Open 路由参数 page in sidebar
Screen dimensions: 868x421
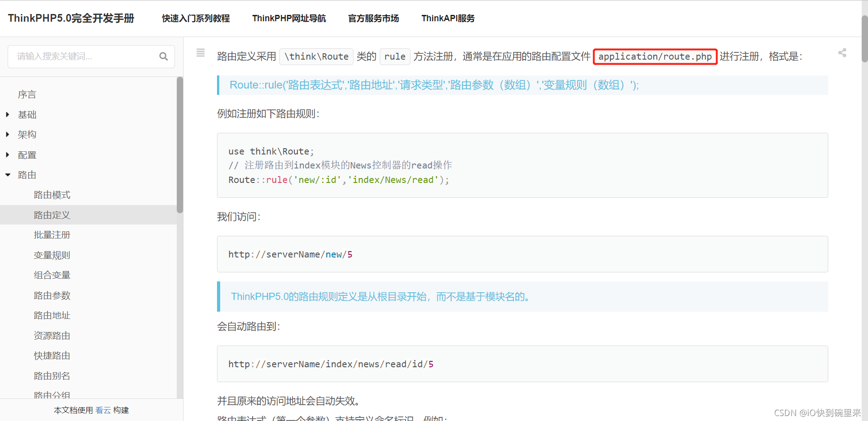click(52, 295)
